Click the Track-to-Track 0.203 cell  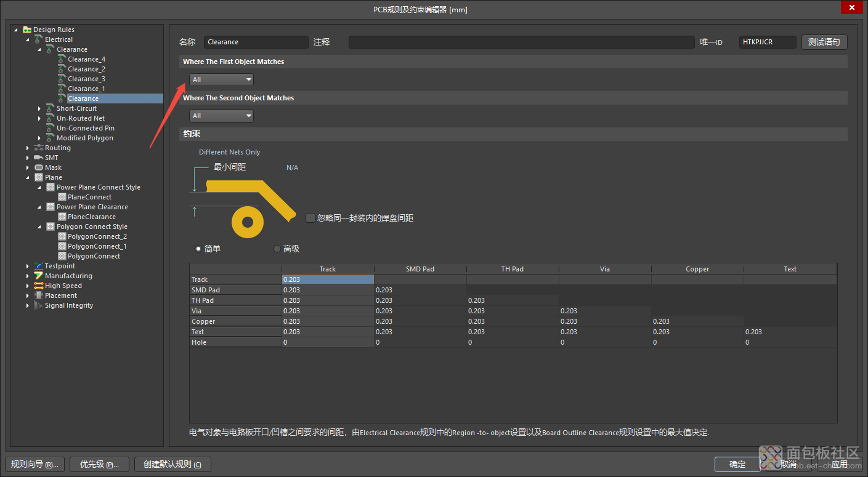coord(328,279)
